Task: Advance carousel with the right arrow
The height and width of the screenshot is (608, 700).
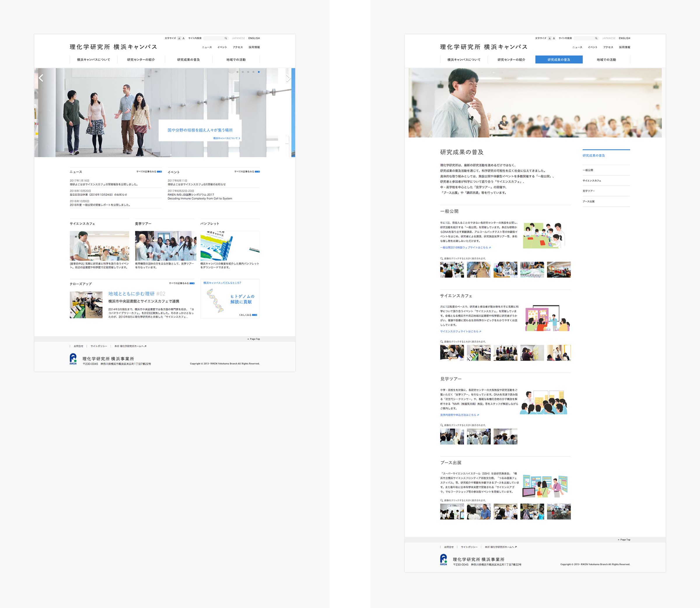Action: (288, 78)
